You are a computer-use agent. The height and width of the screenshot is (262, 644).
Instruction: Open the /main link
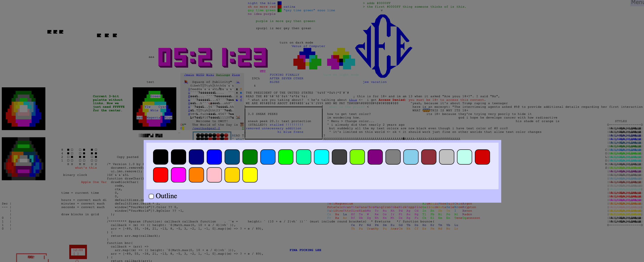[x=189, y=75]
